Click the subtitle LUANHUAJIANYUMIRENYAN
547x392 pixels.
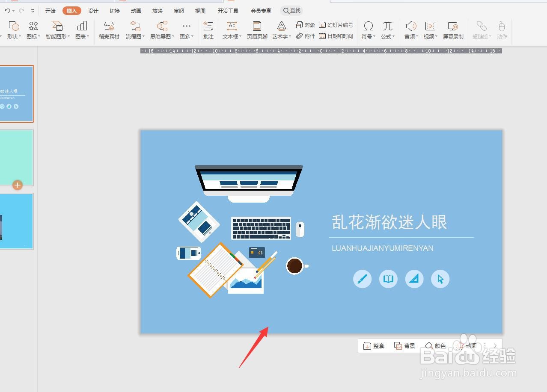[383, 248]
